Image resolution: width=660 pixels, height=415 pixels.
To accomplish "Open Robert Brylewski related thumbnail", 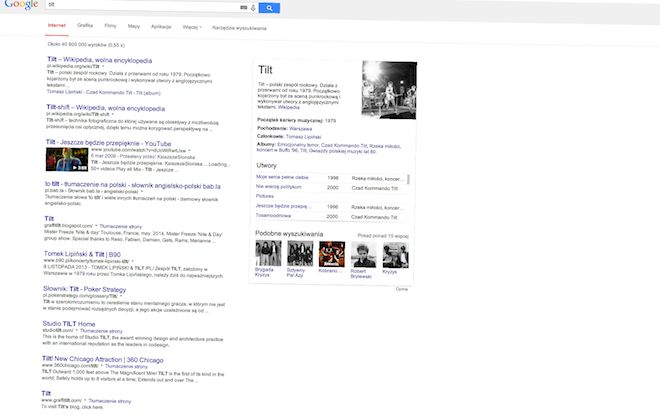I will coord(364,255).
